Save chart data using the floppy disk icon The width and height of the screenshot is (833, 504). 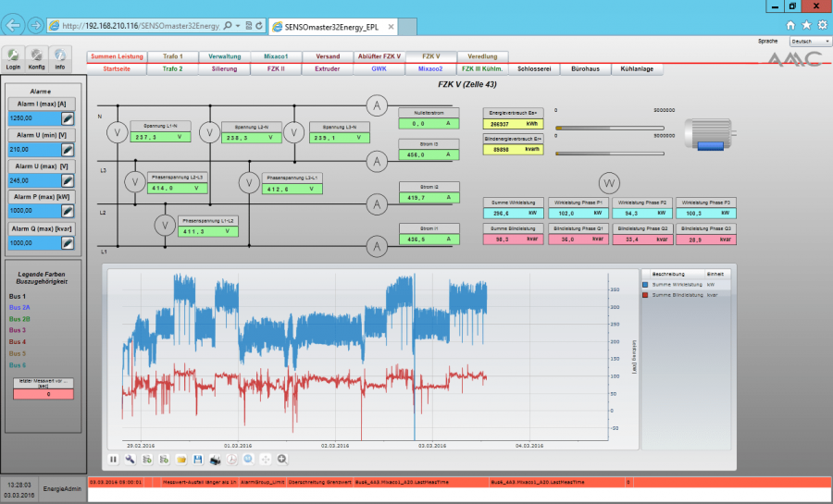tap(198, 459)
